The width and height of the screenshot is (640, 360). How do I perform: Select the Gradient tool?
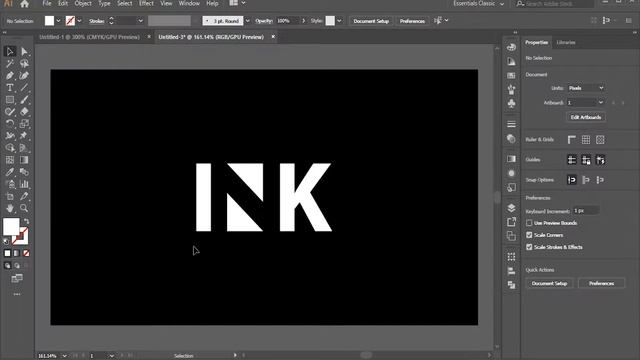[x=24, y=160]
